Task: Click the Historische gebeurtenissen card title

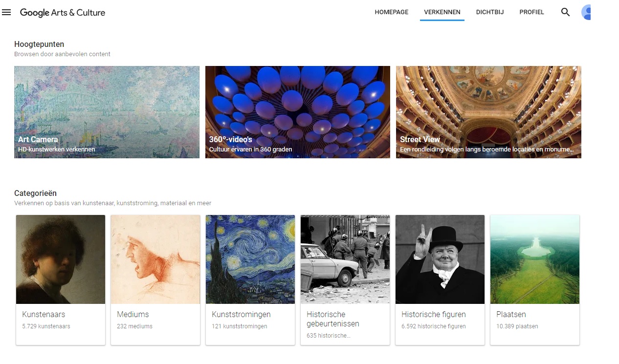Action: point(333,319)
